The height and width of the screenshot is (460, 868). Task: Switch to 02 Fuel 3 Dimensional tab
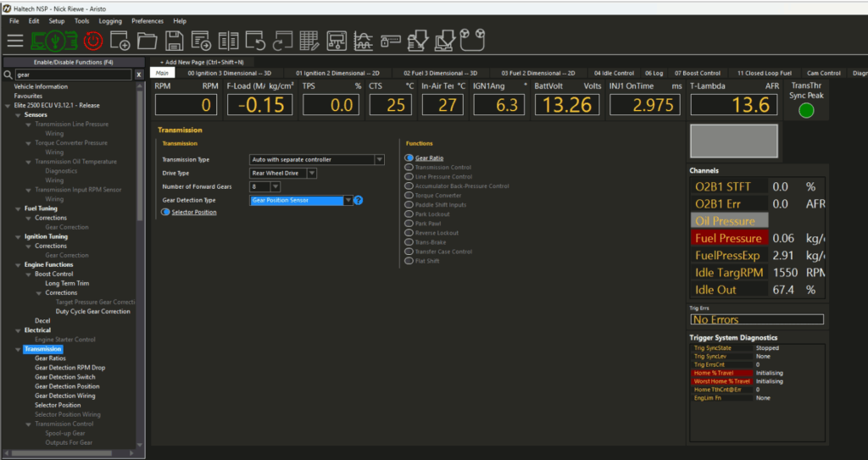[x=440, y=73]
